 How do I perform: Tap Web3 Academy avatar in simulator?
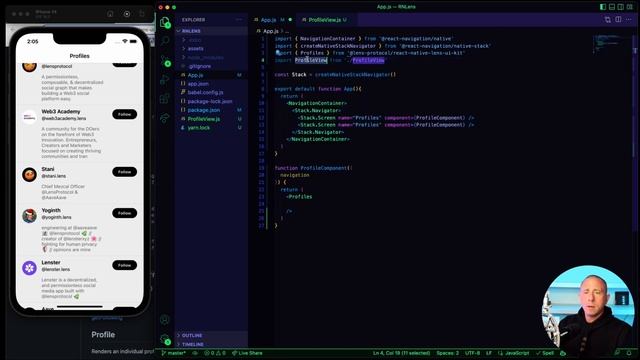coord(29,117)
